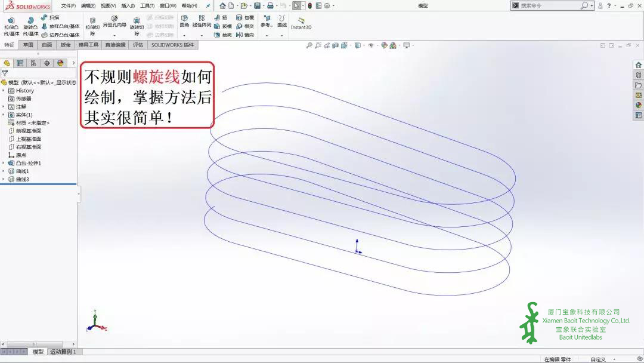Toggle the hide/show items eye icon
Viewport: 644px width, 363px height.
coord(371,45)
